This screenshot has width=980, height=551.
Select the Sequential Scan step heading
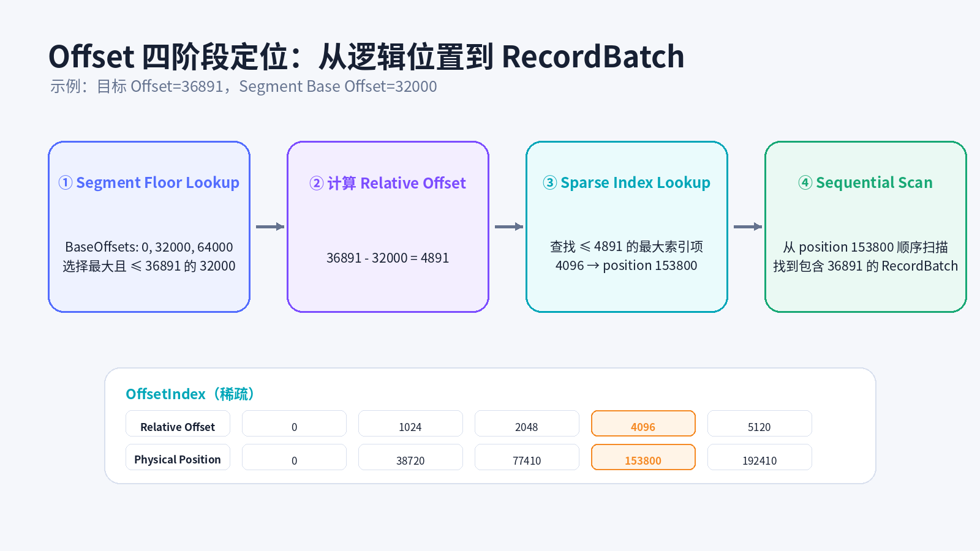point(865,182)
